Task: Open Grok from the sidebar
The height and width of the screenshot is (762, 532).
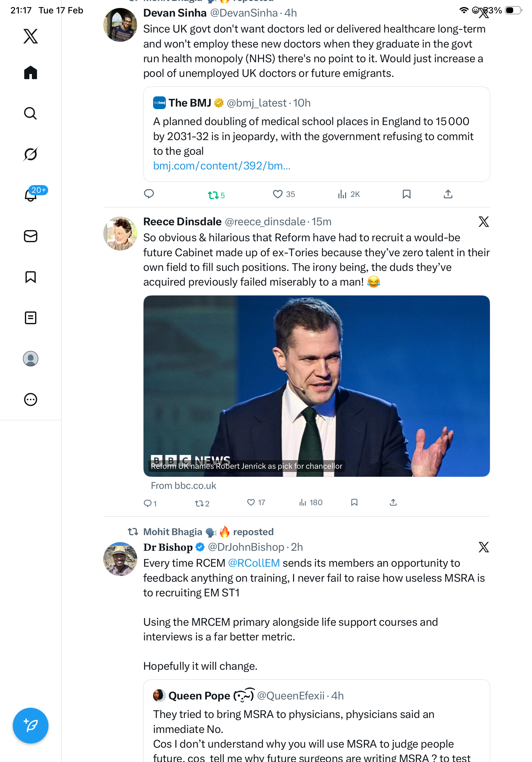Action: [x=31, y=154]
